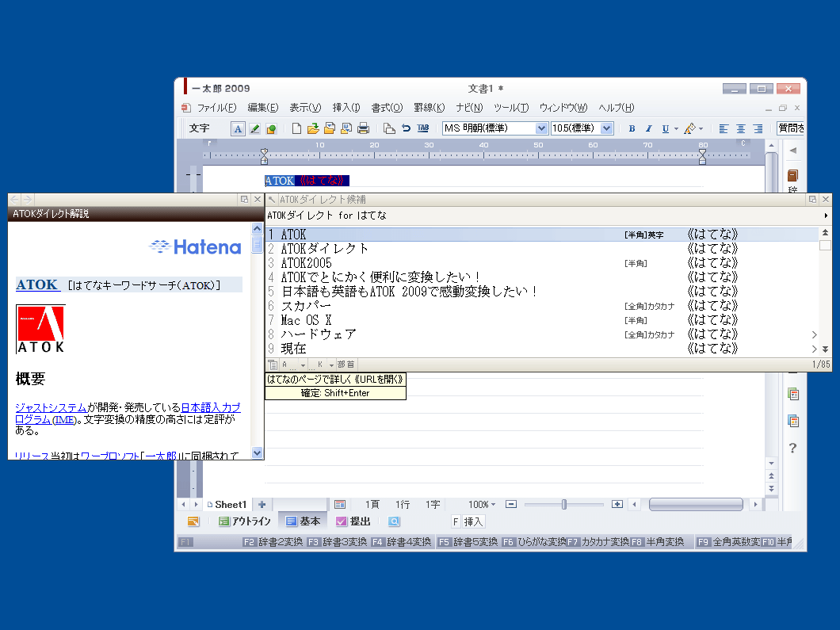840x630 pixels.
Task: Click the ATOK logo thumbnail
Action: (40, 330)
